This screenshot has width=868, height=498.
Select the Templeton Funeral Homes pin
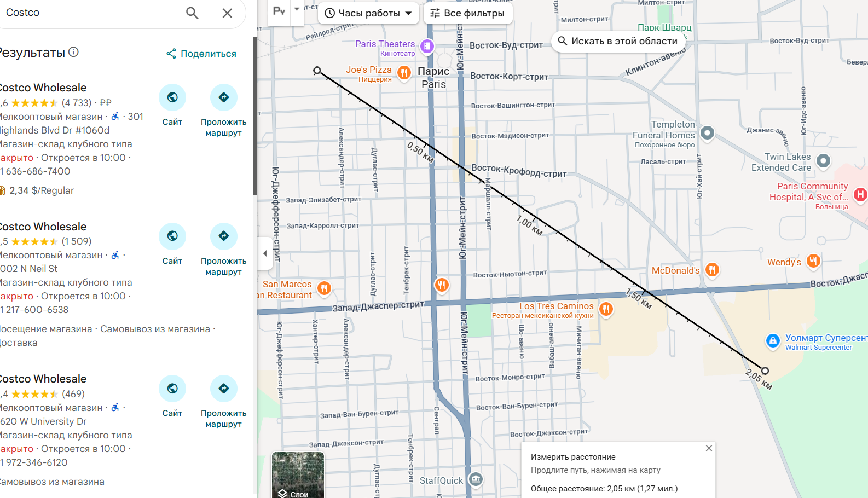click(x=707, y=132)
